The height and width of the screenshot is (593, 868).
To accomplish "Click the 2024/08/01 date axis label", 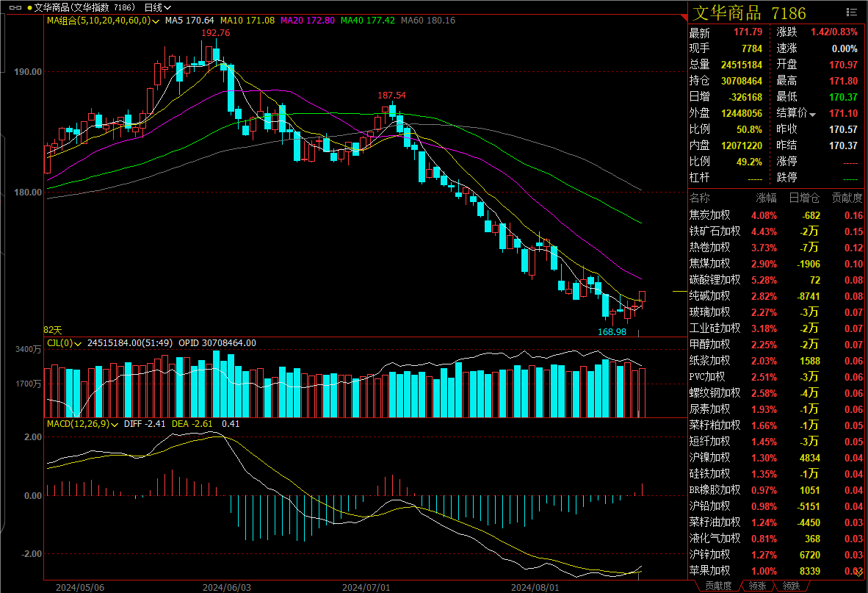I will 535,587.
